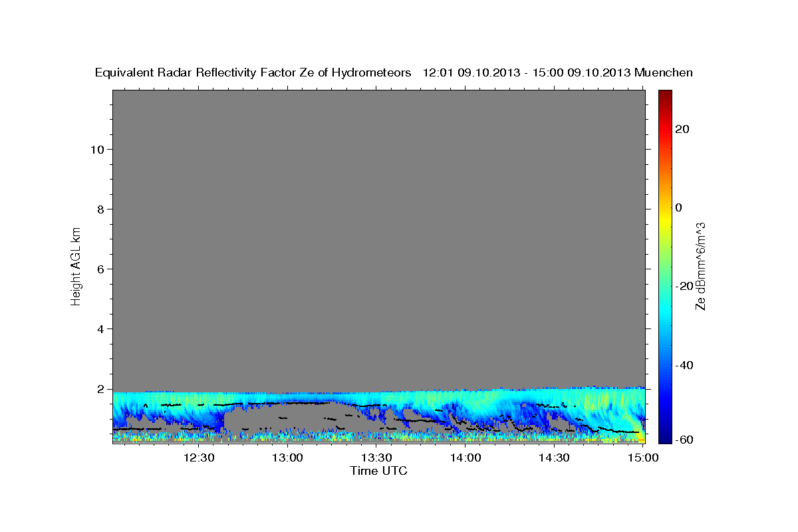Click the station name 'Muenchen' in the title
The image size is (798, 532).
(664, 73)
